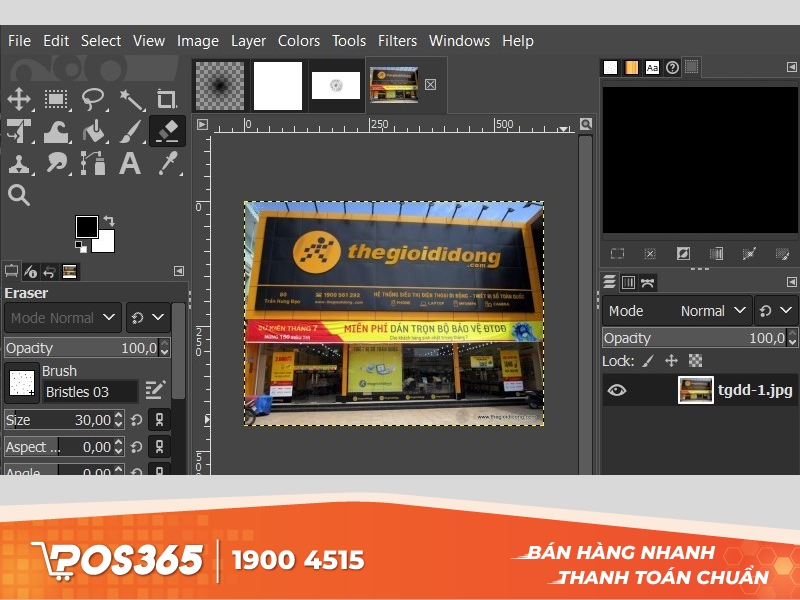This screenshot has height=600, width=800.
Task: Switch to the Patterns tab
Action: pos(631,67)
